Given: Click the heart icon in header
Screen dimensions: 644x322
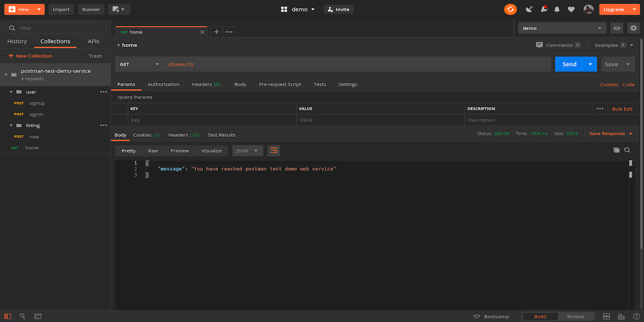Looking at the screenshot, I should pos(571,9).
